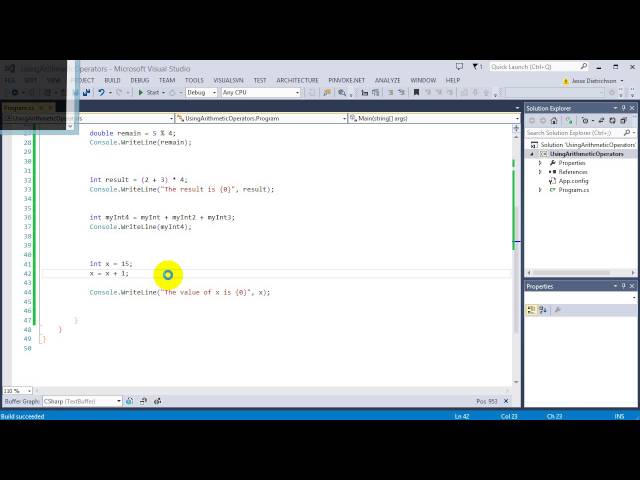Click the magnifier search icon in the toolbar

342,93
